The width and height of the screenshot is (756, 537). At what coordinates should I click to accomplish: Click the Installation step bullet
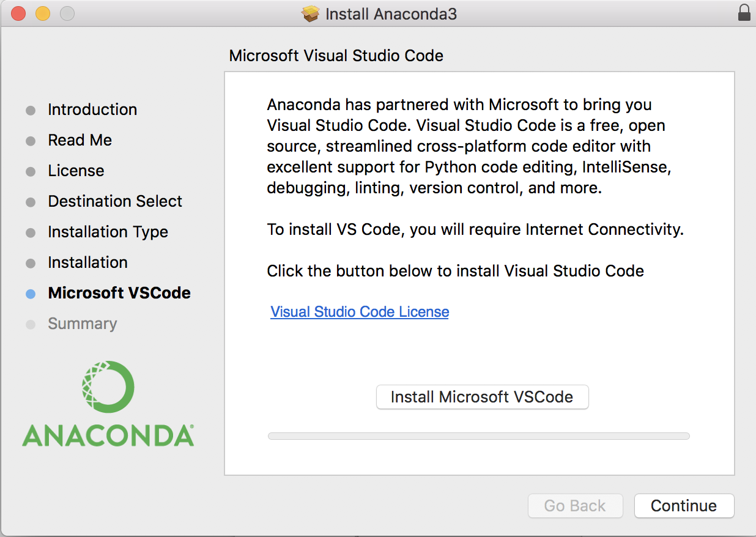(x=31, y=264)
